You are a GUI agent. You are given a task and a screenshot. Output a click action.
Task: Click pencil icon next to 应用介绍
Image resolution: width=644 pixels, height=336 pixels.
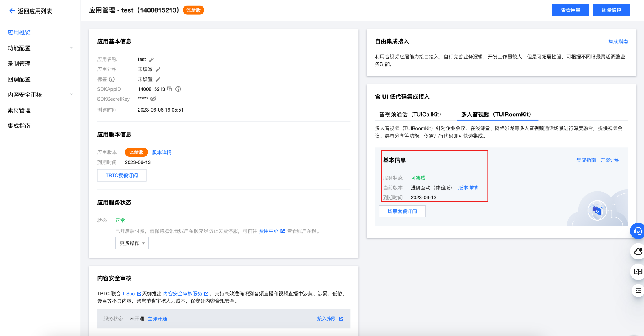(x=158, y=69)
